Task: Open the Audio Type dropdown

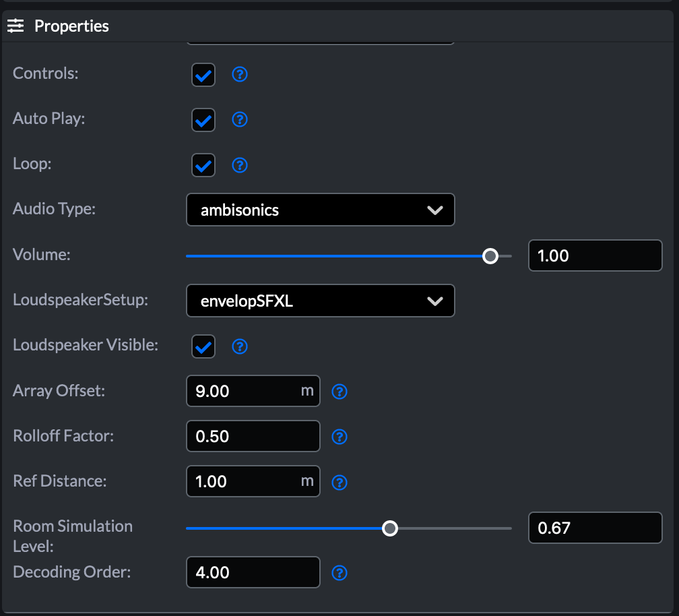Action: 321,210
